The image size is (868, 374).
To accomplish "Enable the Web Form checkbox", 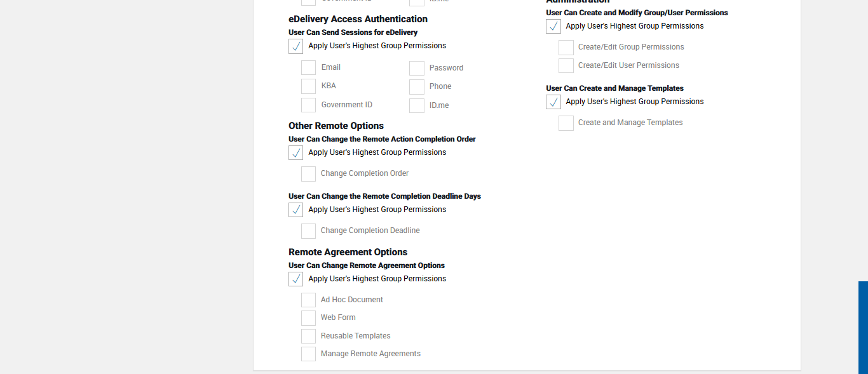I will (308, 318).
